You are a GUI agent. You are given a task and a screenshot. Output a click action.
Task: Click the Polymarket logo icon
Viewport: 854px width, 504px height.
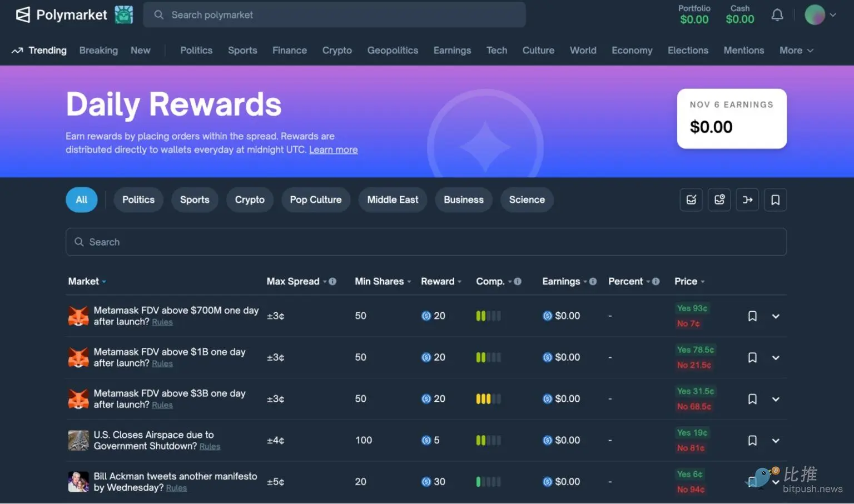23,15
